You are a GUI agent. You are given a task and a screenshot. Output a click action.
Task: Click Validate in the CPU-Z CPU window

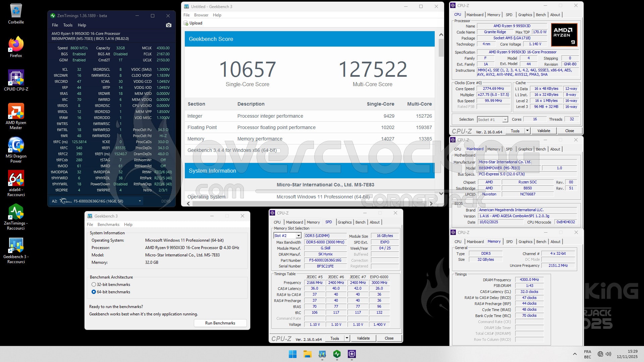(x=544, y=131)
